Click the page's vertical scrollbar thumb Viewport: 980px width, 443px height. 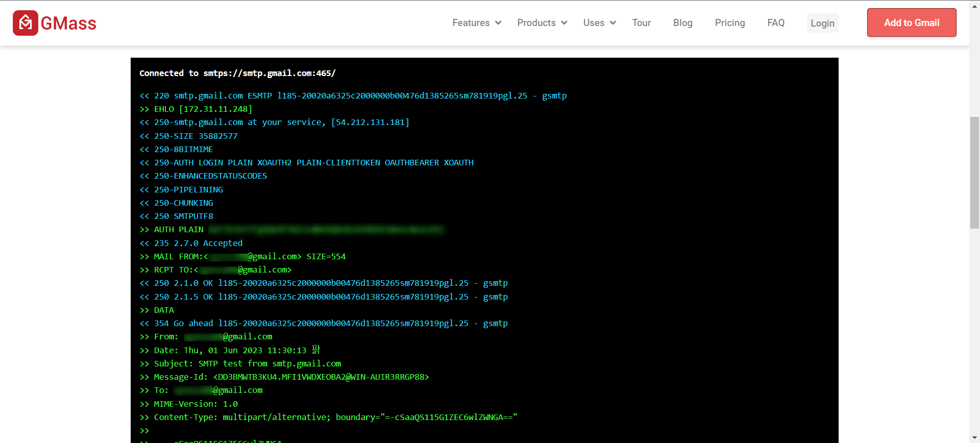[x=974, y=173]
